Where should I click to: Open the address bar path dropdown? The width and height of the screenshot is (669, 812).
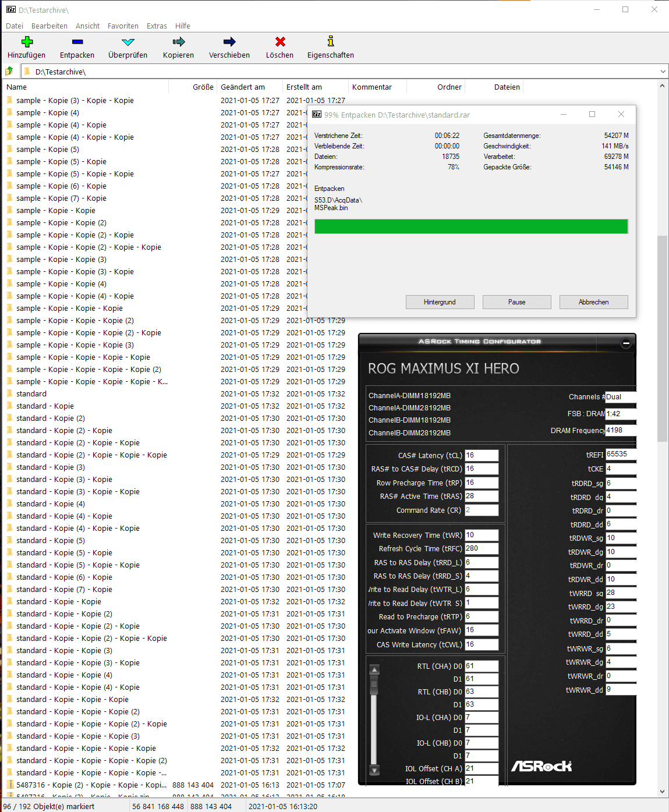[x=663, y=72]
